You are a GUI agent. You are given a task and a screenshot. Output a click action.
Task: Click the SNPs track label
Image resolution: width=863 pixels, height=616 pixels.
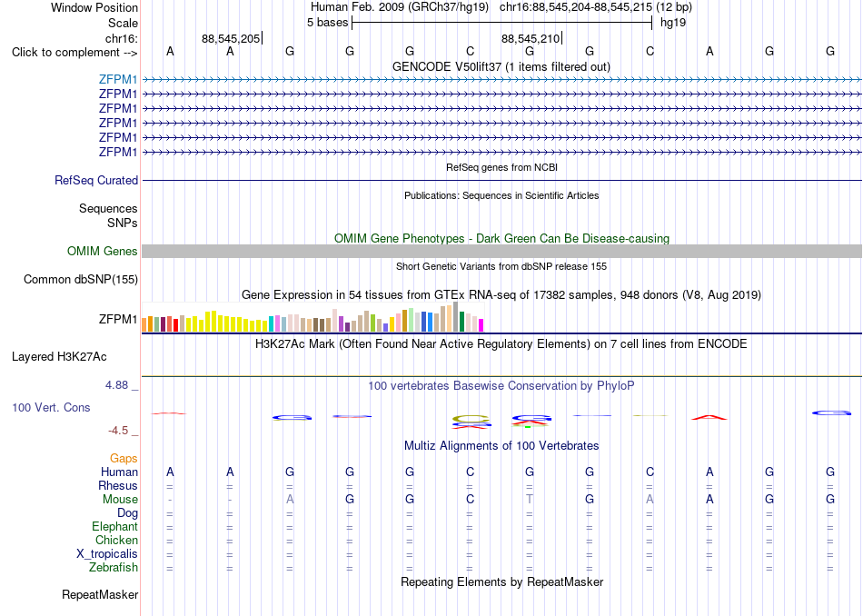123,223
